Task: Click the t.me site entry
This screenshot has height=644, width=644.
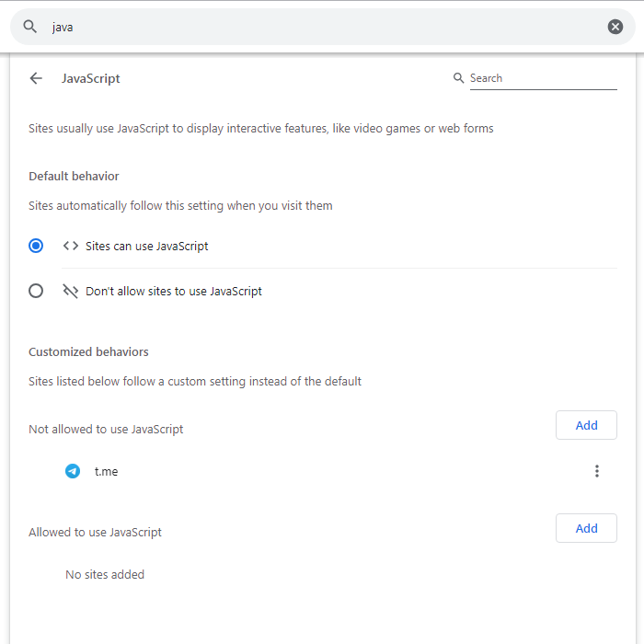Action: click(x=107, y=471)
